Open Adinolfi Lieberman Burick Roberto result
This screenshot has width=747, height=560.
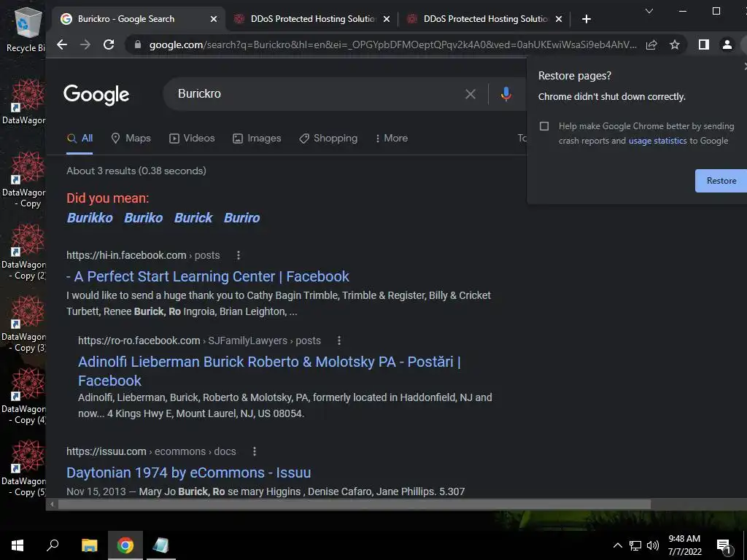(x=269, y=371)
